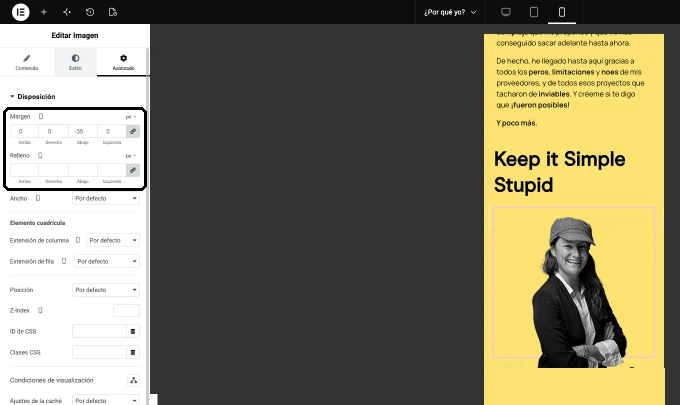This screenshot has width=680, height=405.
Task: Click the Editar Imagen panel title
Action: [75, 36]
